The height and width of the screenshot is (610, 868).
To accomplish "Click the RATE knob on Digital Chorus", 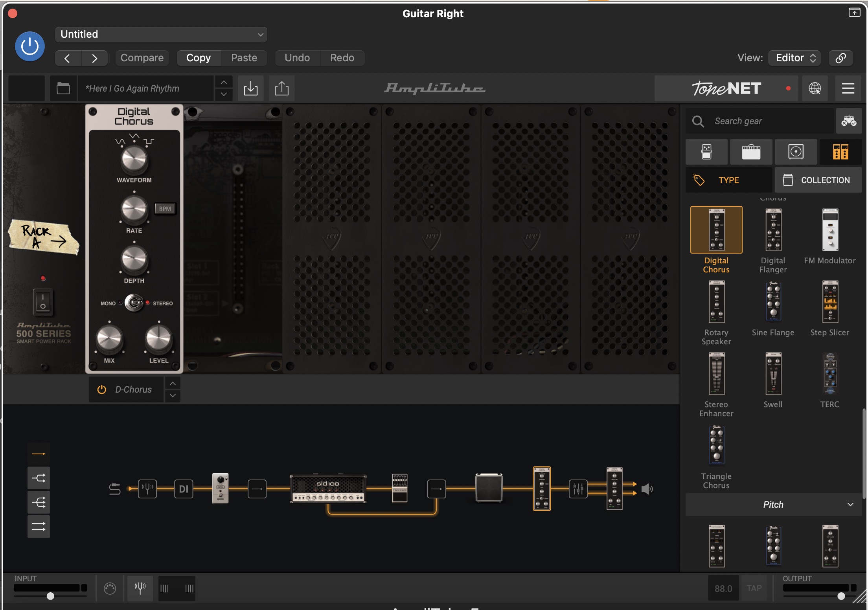I will click(x=134, y=209).
